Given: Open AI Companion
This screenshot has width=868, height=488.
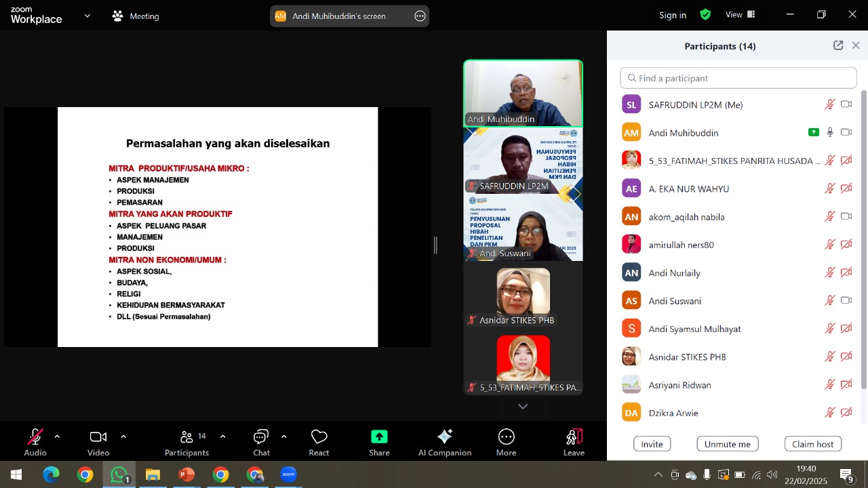Looking at the screenshot, I should 445,437.
